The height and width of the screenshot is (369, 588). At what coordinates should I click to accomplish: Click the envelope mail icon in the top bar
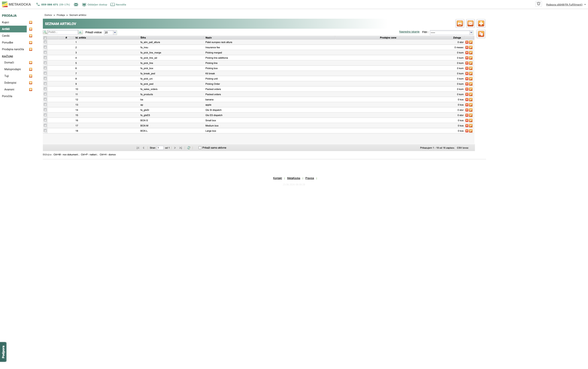click(76, 5)
